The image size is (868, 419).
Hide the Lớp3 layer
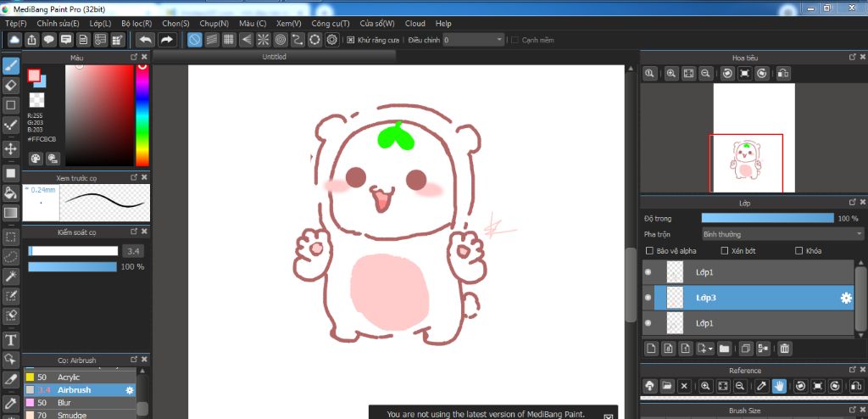tap(648, 299)
